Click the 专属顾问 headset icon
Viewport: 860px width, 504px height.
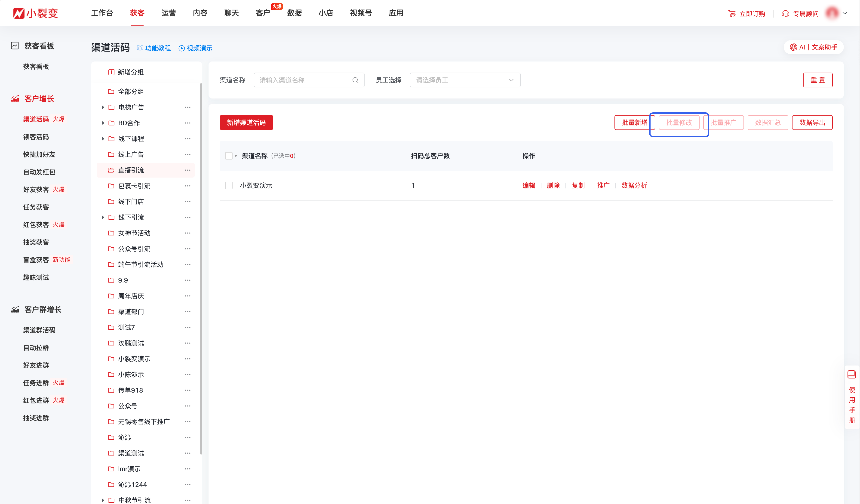tap(785, 13)
